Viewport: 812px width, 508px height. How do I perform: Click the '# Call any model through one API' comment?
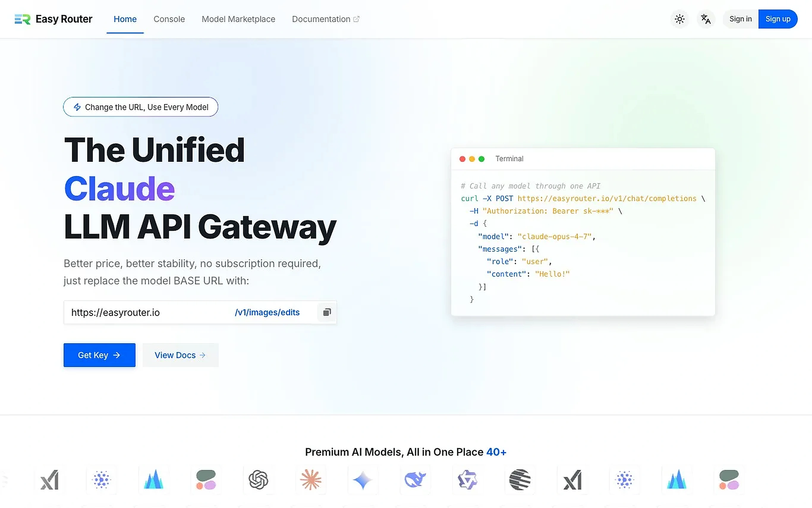coord(531,186)
